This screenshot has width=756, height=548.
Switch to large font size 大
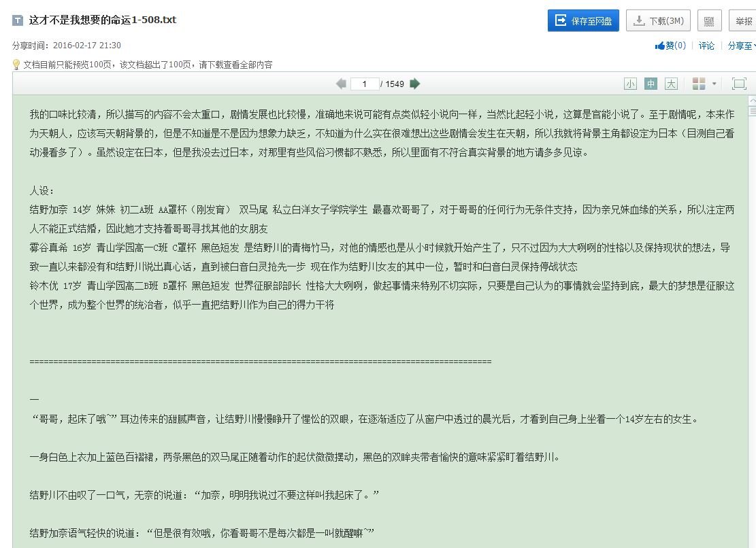click(x=670, y=84)
